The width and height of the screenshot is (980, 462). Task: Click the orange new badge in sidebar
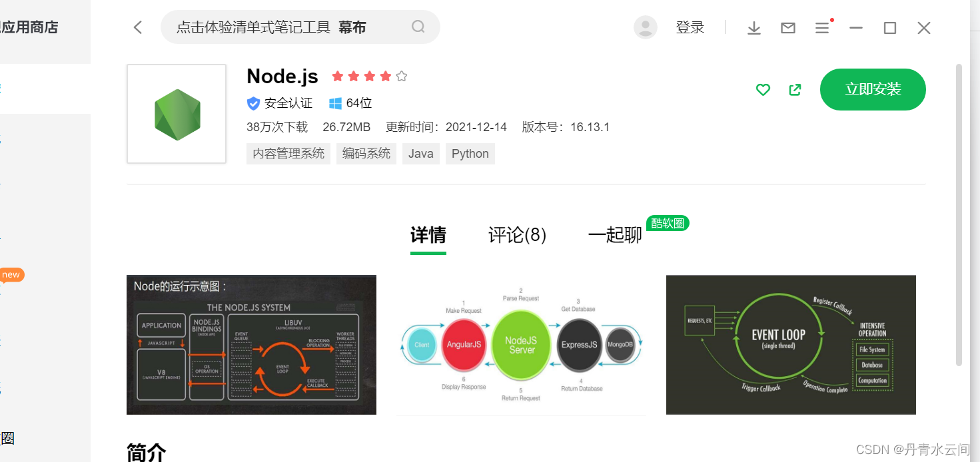[x=11, y=275]
